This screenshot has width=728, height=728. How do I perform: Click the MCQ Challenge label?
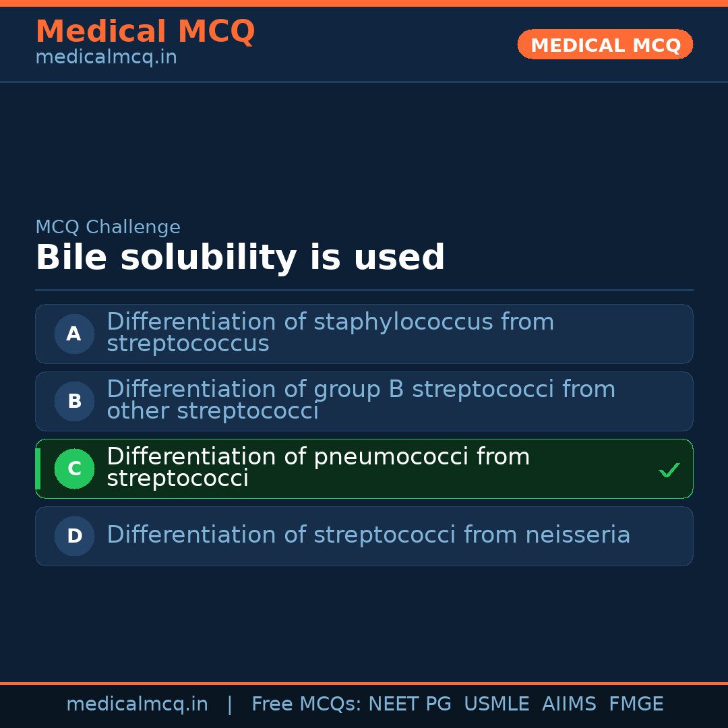[x=108, y=227]
